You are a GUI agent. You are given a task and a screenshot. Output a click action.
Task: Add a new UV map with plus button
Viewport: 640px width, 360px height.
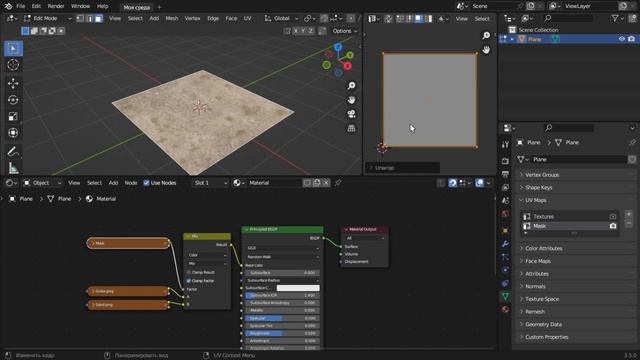[629, 214]
